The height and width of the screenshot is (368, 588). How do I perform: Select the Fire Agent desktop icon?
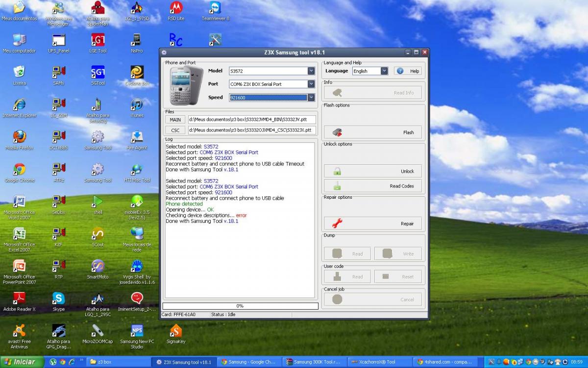click(137, 140)
